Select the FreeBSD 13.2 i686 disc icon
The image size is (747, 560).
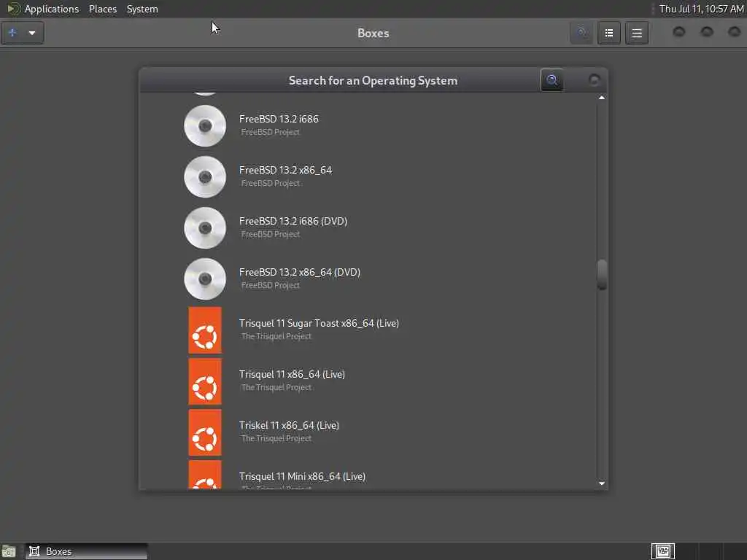coord(205,125)
